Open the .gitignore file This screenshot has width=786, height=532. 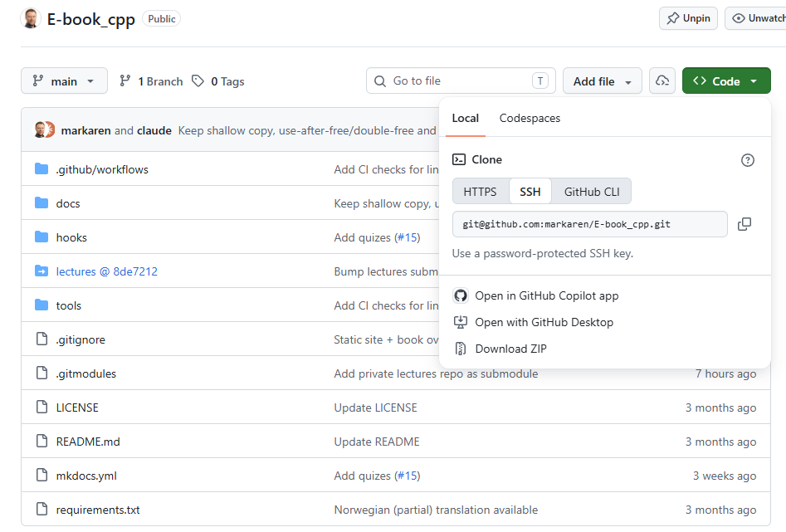pos(81,340)
